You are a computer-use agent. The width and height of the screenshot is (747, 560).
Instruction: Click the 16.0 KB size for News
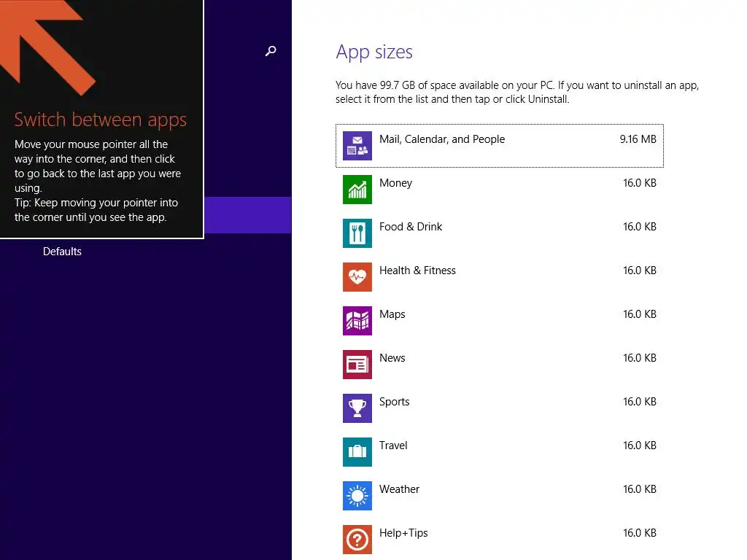(640, 358)
